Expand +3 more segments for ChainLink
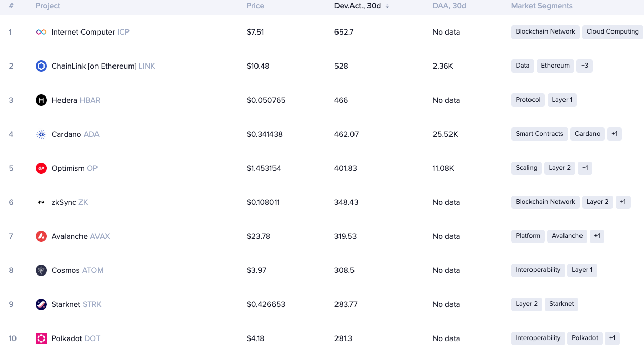 tap(585, 66)
